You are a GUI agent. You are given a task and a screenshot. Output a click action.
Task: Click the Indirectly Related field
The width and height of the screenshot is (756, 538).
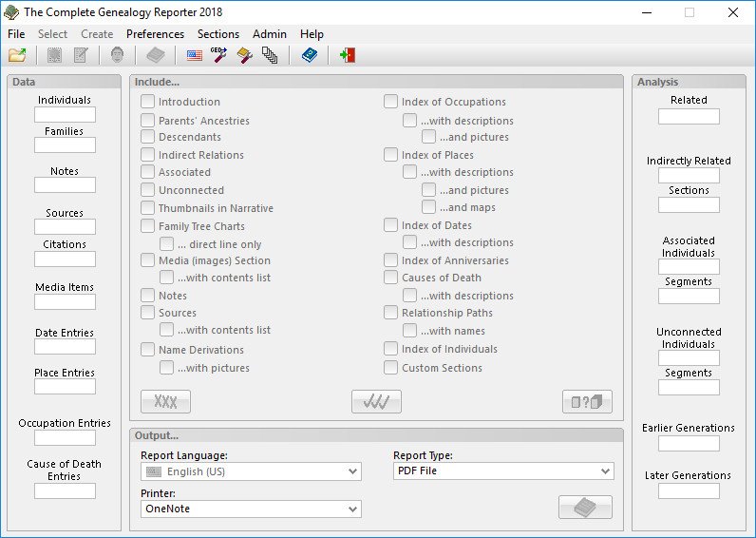pyautogui.click(x=689, y=176)
